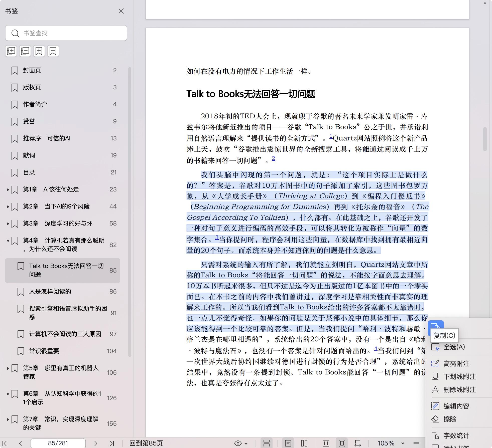Choose 擦除 from context menu
492x448 pixels.
(x=450, y=419)
